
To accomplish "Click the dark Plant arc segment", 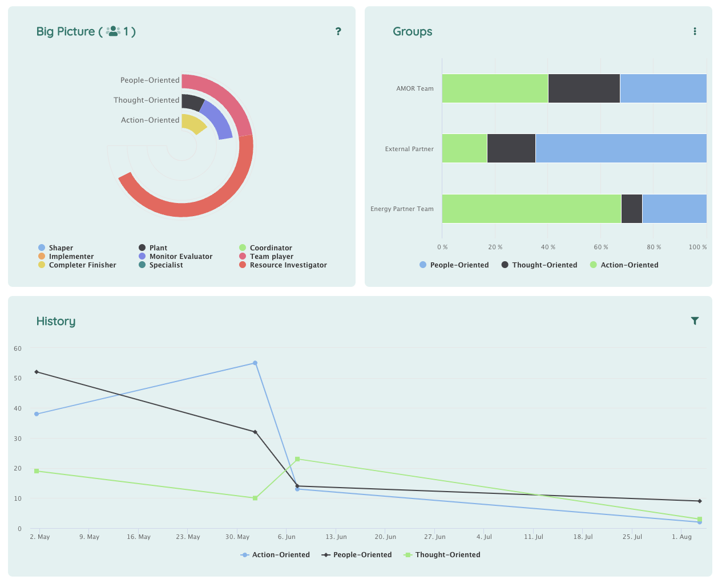I will coord(192,102).
